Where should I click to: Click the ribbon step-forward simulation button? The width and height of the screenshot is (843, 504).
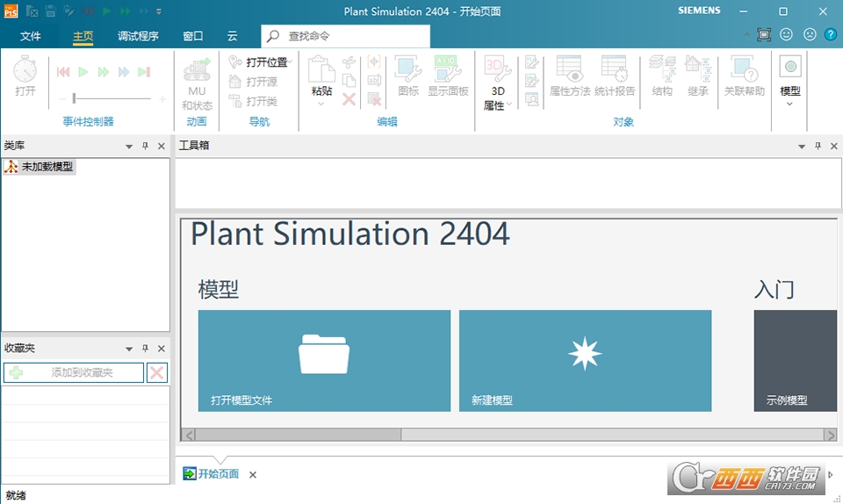coord(143,72)
